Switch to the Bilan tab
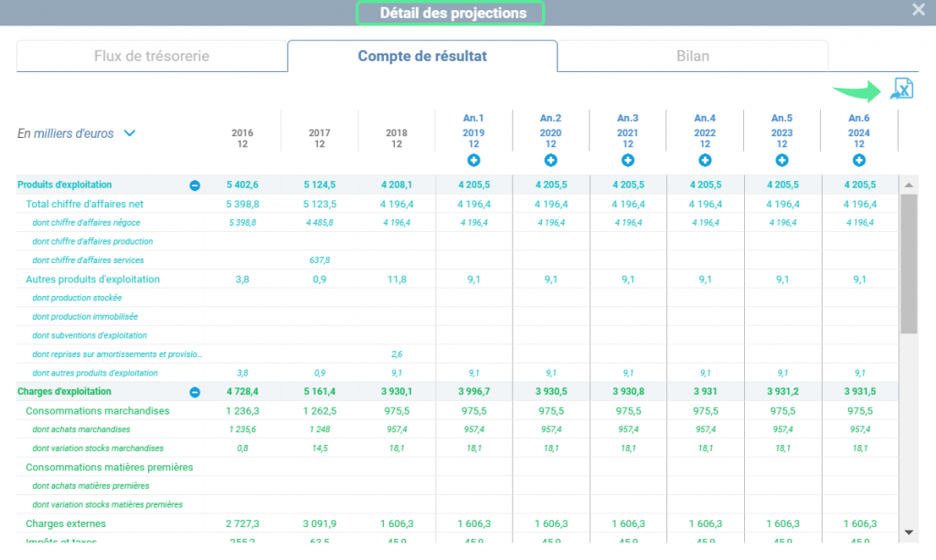The image size is (936, 560). 693,56
